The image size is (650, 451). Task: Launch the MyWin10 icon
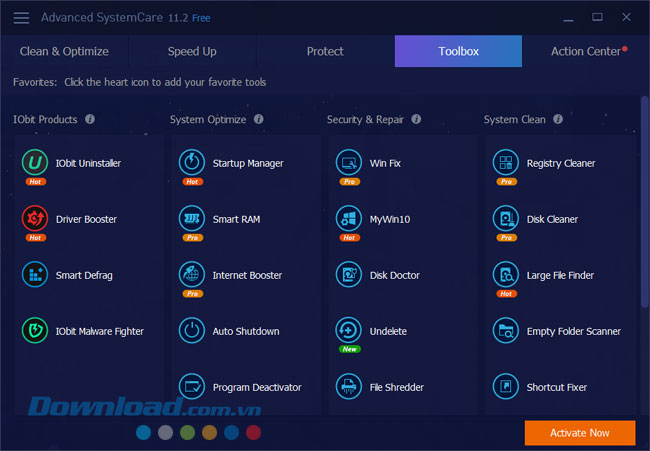click(x=349, y=218)
